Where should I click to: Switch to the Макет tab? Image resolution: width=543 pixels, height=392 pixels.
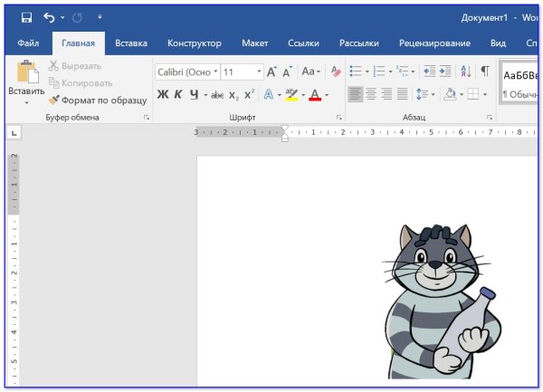click(x=254, y=43)
